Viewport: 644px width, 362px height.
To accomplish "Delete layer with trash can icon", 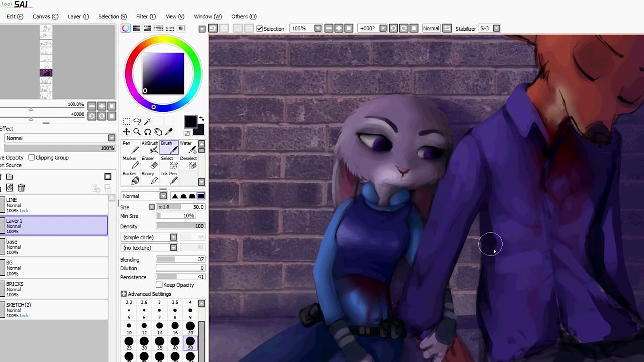I will pyautogui.click(x=21, y=188).
